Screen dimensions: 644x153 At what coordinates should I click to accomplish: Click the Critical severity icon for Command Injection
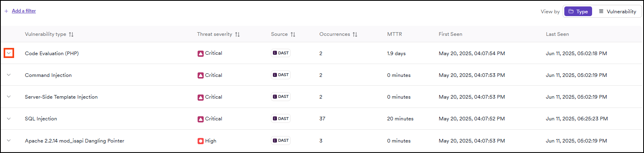[x=200, y=75]
